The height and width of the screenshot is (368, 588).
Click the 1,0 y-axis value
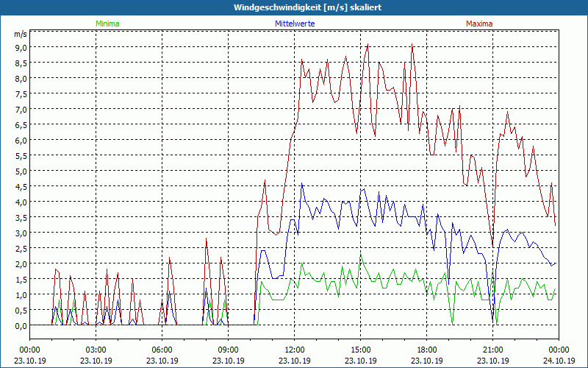[x=21, y=295]
